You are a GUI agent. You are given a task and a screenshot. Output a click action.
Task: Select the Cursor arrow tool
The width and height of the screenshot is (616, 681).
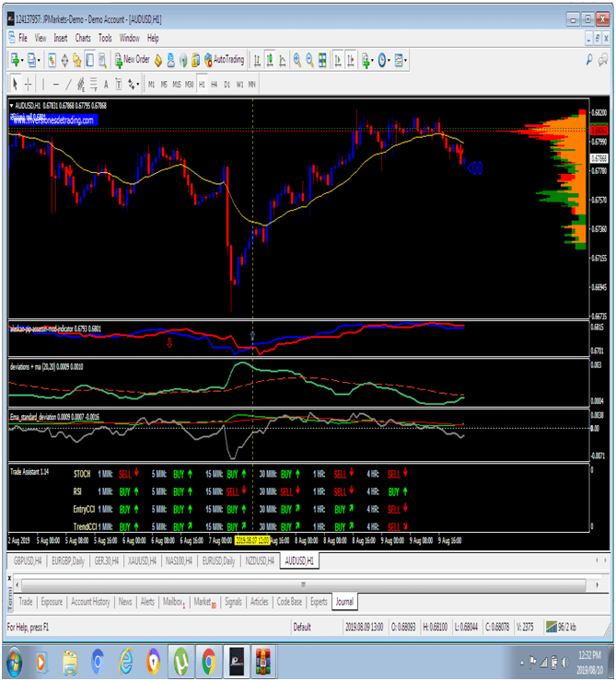(15, 84)
